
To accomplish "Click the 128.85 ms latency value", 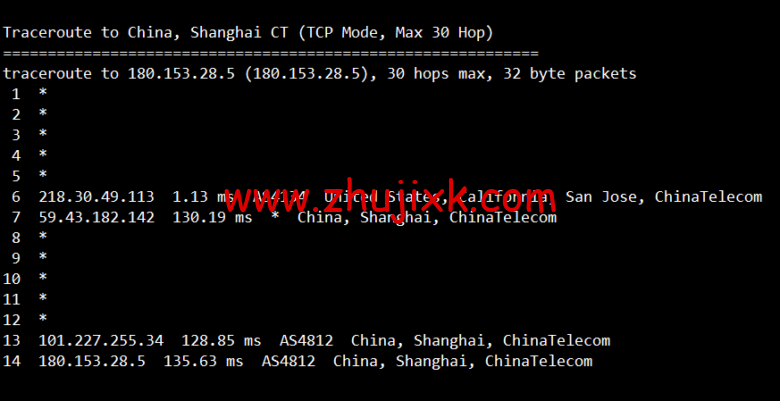I will click(221, 341).
